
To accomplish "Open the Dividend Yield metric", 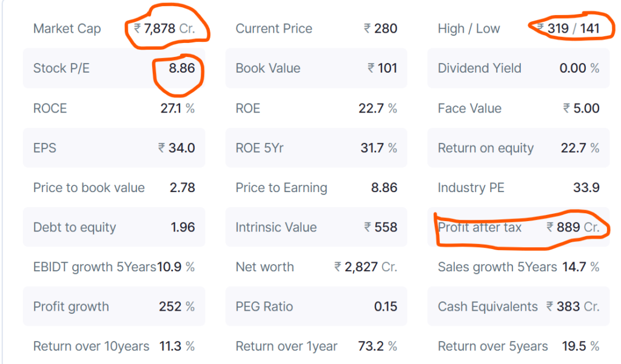I will tap(519, 68).
